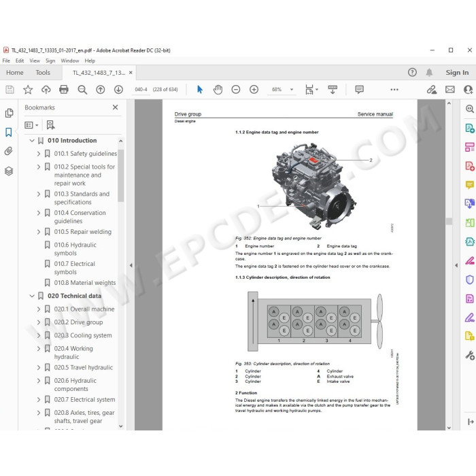Open 020.7 Electrical system bookmark

click(85, 400)
